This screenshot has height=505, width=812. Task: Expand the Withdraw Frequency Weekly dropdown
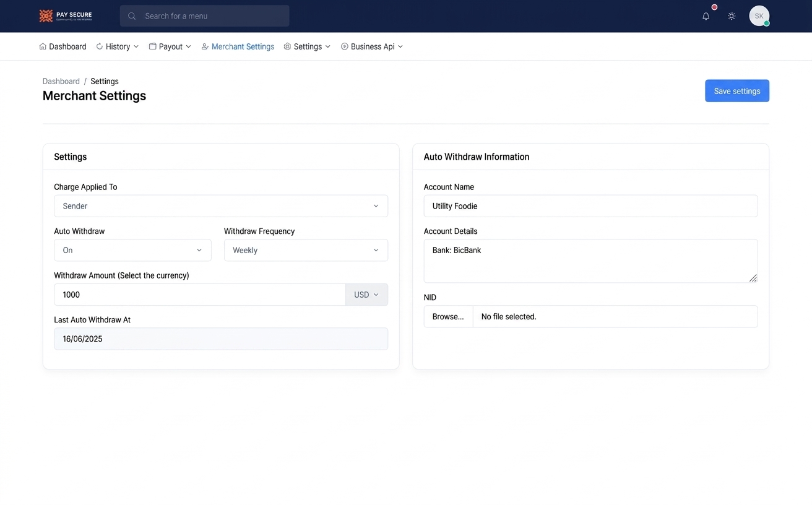coord(306,250)
